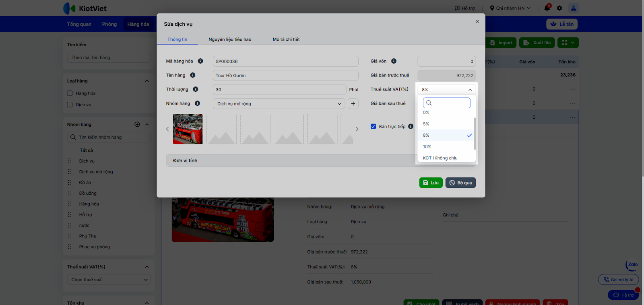
Task: Switch to Mô tả chi tiết tab
Action: click(x=286, y=39)
